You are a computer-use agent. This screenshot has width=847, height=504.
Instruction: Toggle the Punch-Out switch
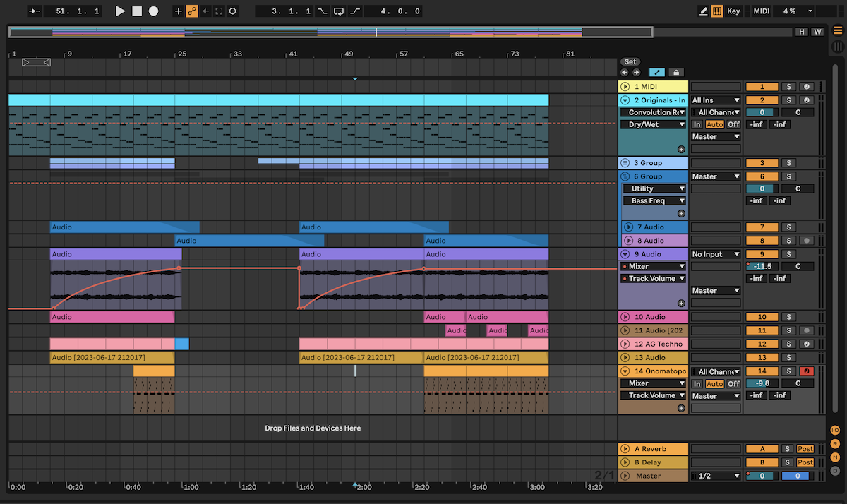click(x=355, y=11)
